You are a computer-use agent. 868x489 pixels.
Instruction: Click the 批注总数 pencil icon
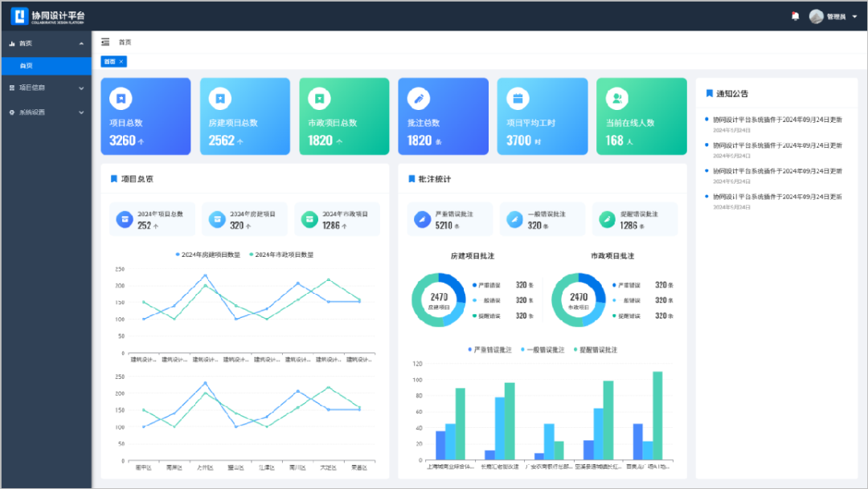[419, 98]
